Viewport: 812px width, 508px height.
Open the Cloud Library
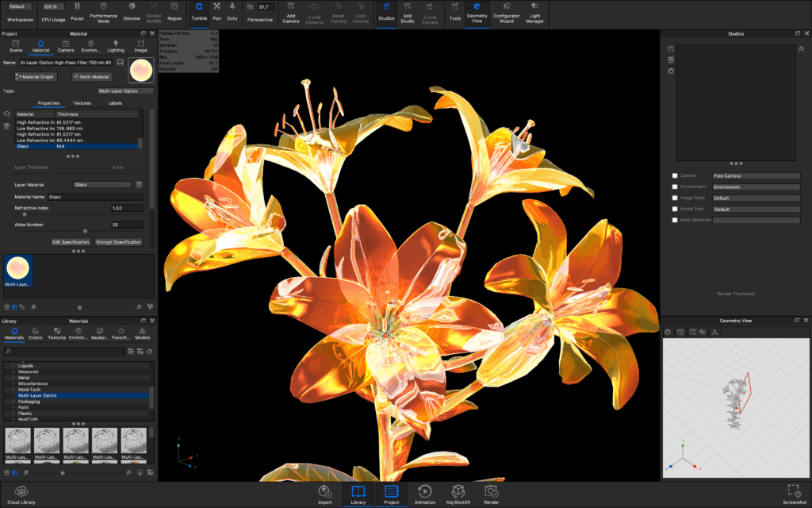point(21,494)
